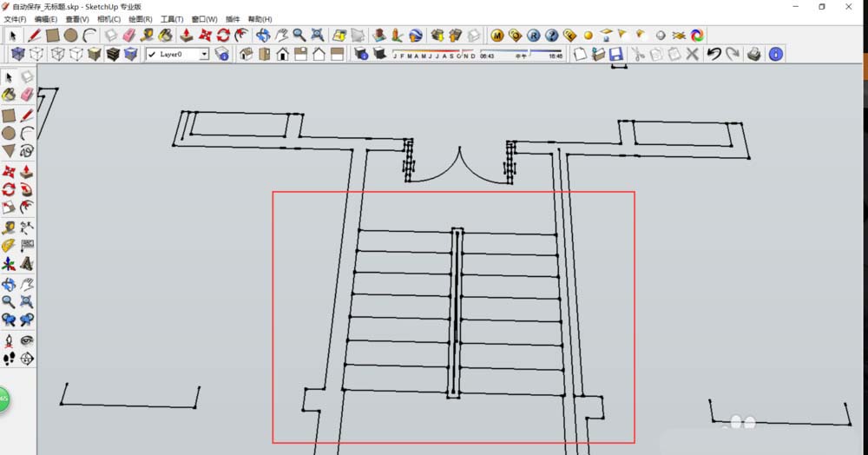868x455 pixels.
Task: Click the Cut scissors icon
Action: click(x=638, y=54)
